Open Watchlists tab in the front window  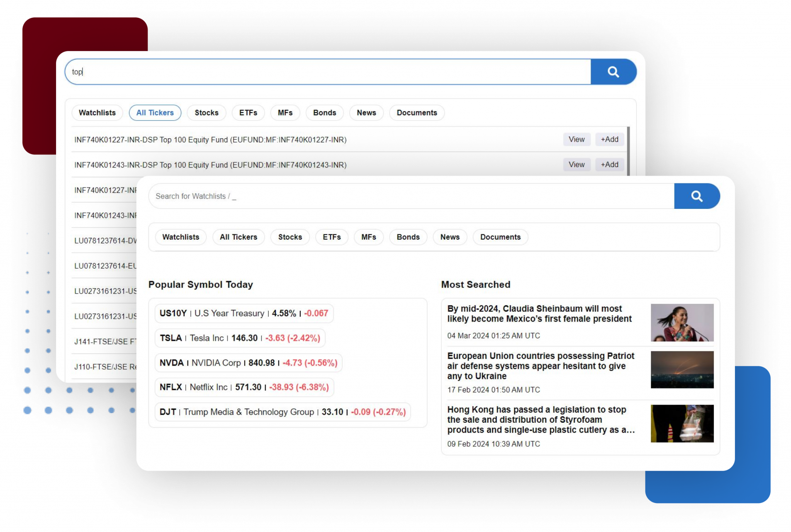click(181, 237)
